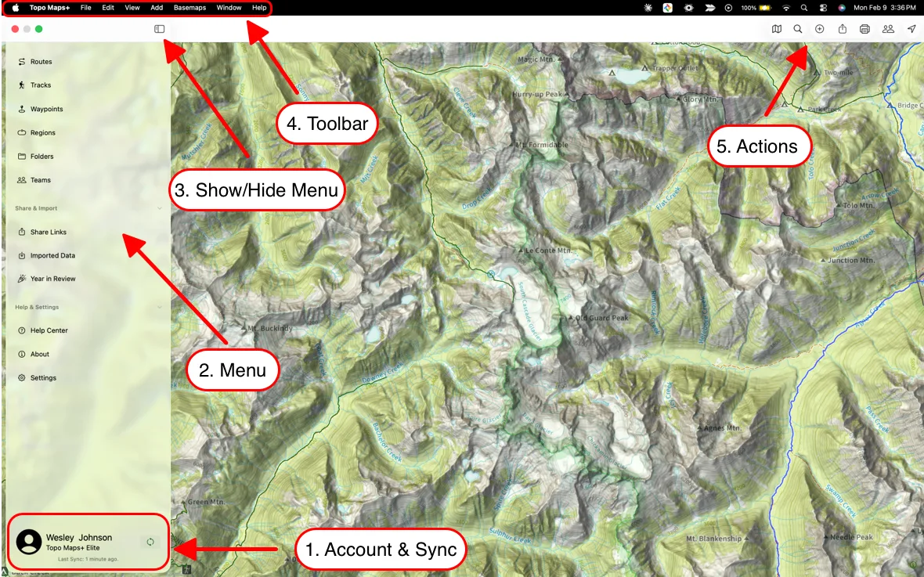Click the sync icon beside Wesley Johnson
924x577 pixels.
point(150,543)
